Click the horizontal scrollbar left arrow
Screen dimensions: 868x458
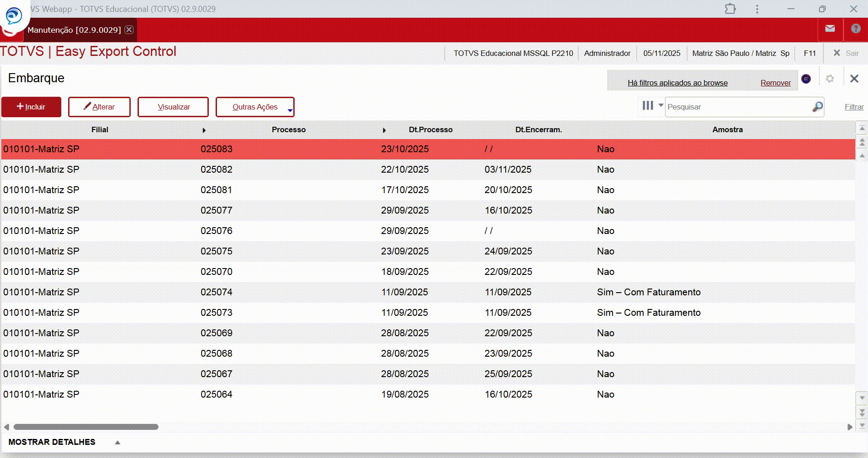click(6, 427)
